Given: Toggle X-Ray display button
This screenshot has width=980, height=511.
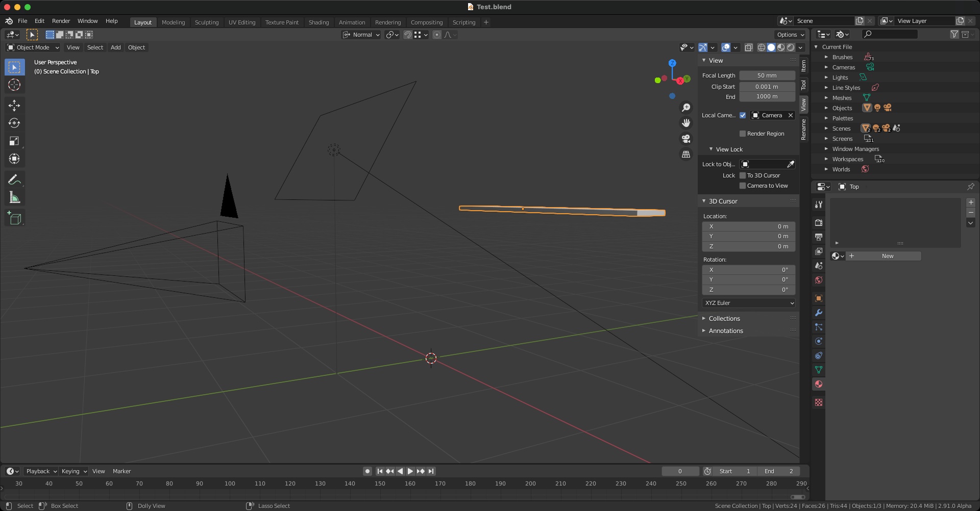Looking at the screenshot, I should [749, 47].
